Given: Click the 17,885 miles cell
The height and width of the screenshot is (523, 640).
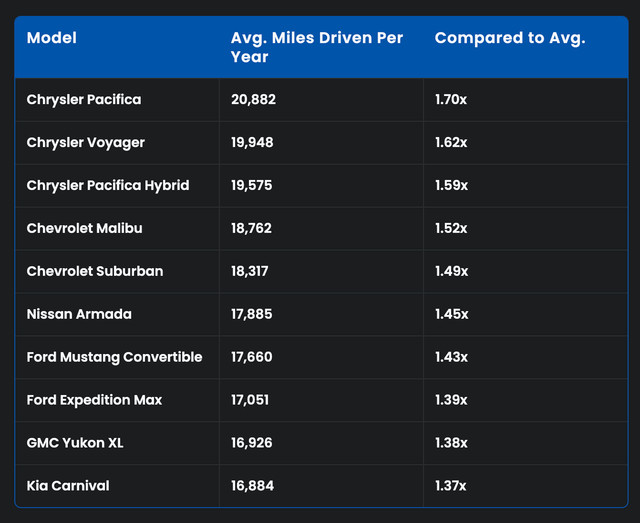Looking at the screenshot, I should coord(252,314).
